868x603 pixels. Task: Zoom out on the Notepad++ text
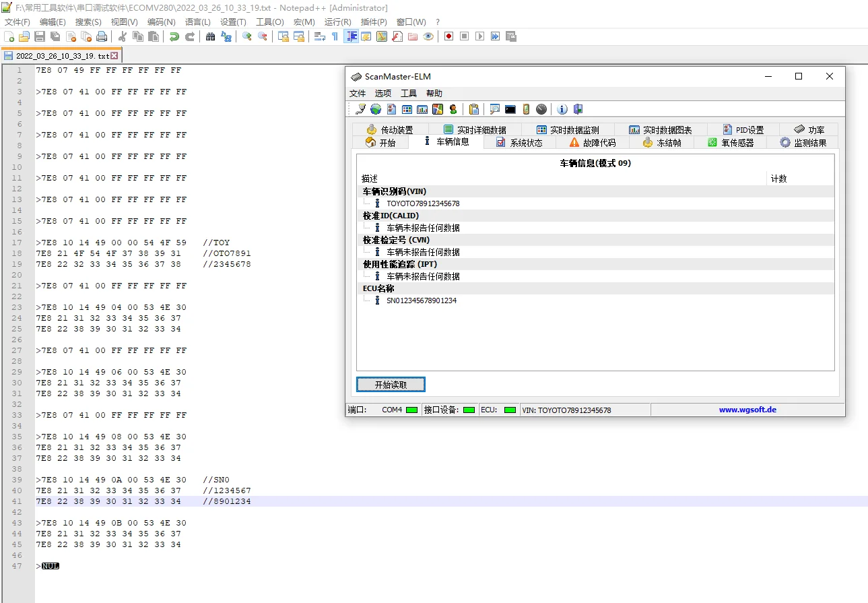point(262,36)
